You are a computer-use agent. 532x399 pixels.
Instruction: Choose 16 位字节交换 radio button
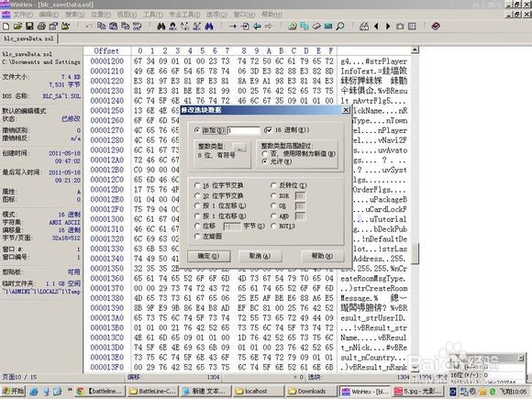coord(197,185)
